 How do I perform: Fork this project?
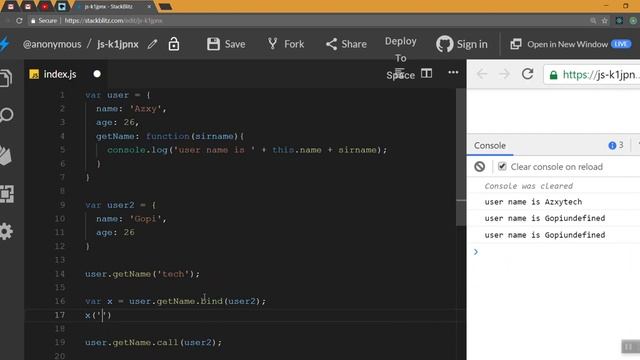(286, 44)
